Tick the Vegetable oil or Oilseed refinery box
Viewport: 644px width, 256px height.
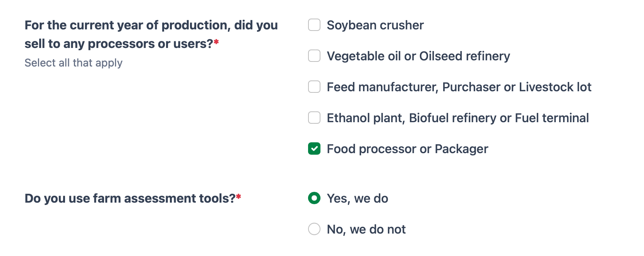coord(314,56)
